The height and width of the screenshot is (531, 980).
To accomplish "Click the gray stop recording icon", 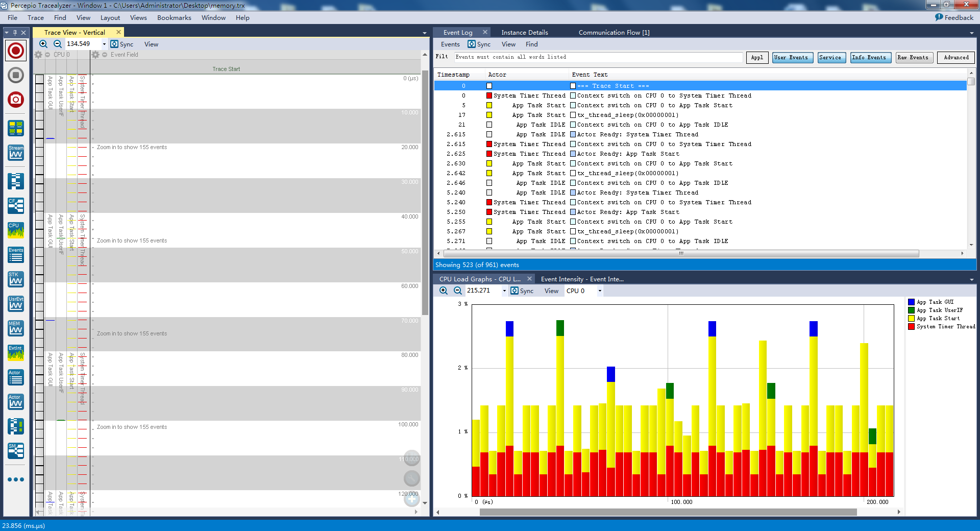I will coord(16,76).
